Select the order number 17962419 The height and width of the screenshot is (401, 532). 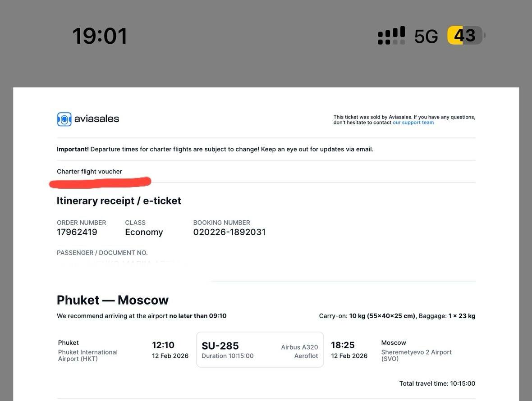77,232
